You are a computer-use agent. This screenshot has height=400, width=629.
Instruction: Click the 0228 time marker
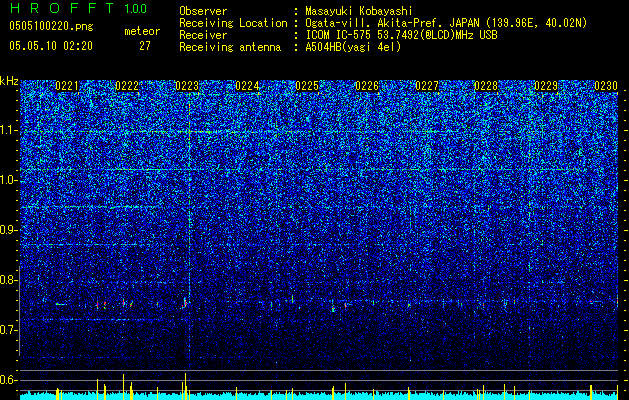pos(486,86)
